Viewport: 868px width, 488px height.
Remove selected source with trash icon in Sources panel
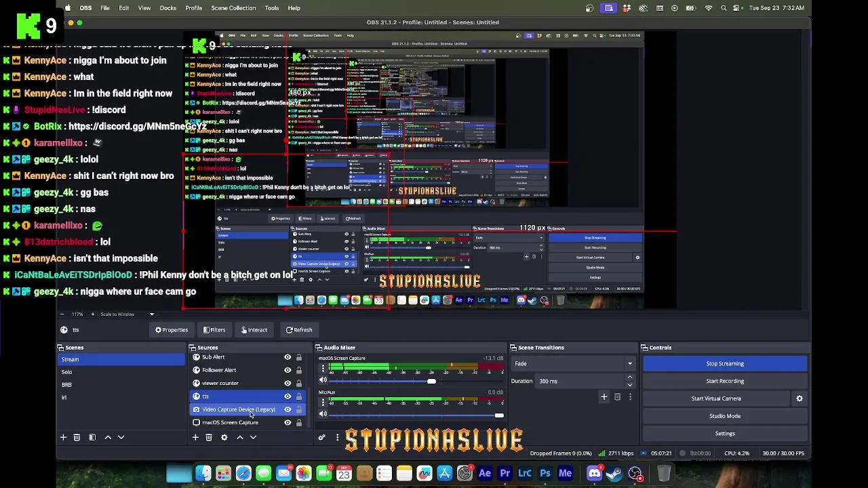(209, 437)
